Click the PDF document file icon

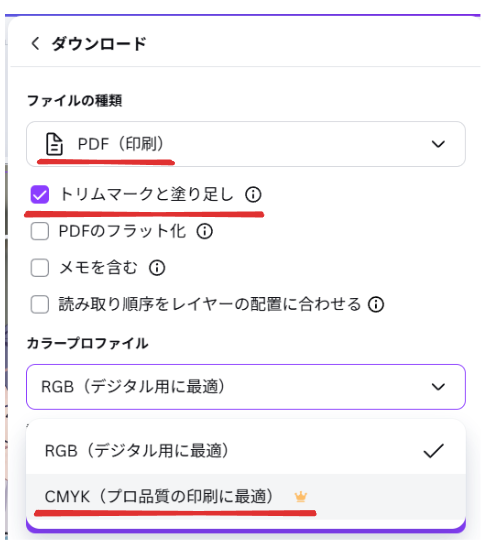pyautogui.click(x=54, y=144)
